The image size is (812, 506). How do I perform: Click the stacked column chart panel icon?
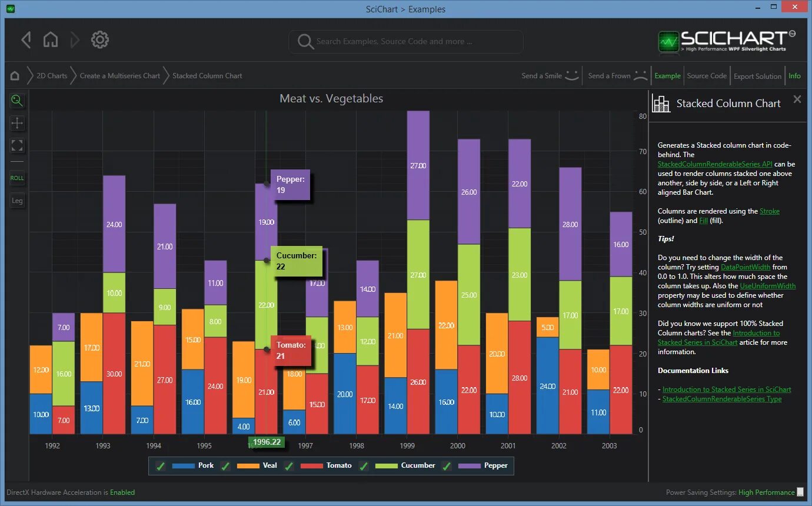pyautogui.click(x=661, y=104)
